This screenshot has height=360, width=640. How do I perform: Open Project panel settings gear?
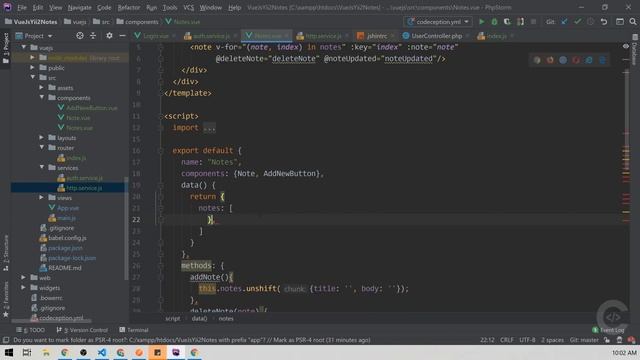(x=109, y=36)
